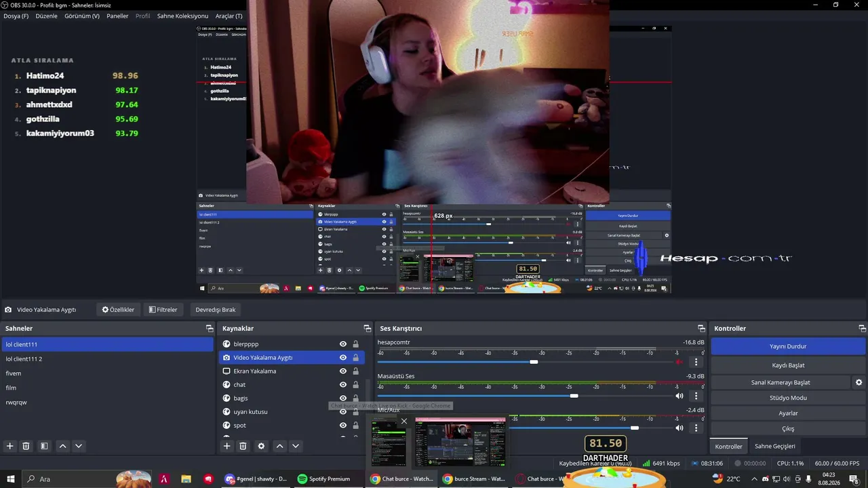
Task: Open Masaüstü Ses options three-dot menu
Action: [696, 396]
